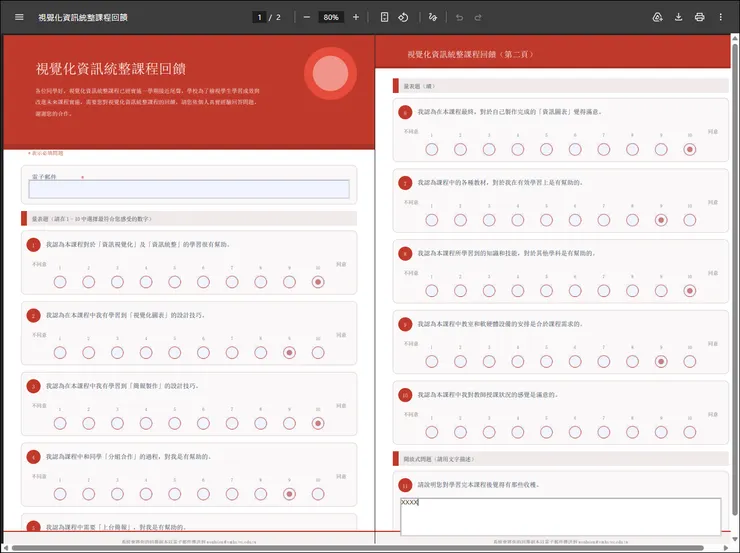The image size is (740, 553).
Task: Select rating 10 for question 1
Action: (x=318, y=282)
